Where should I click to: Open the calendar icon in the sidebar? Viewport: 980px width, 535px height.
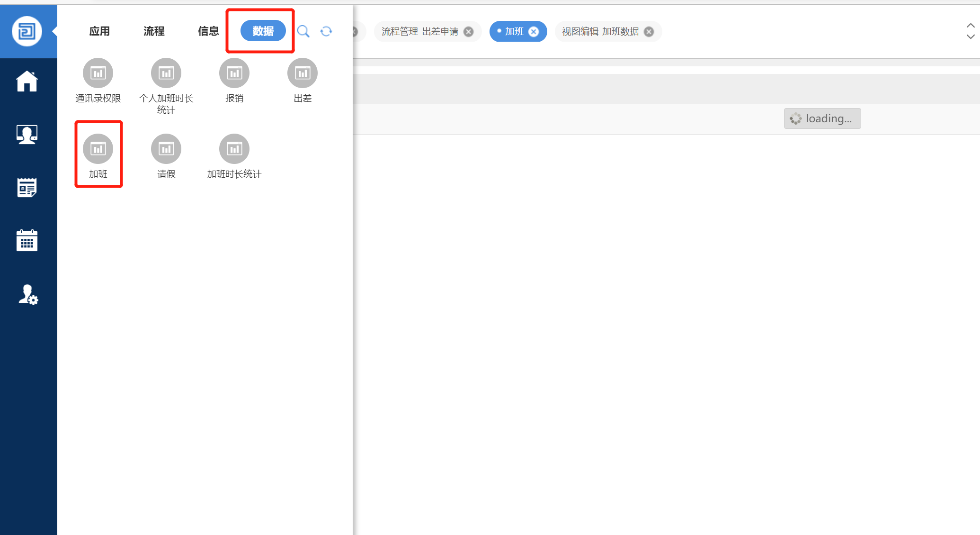[x=27, y=241]
